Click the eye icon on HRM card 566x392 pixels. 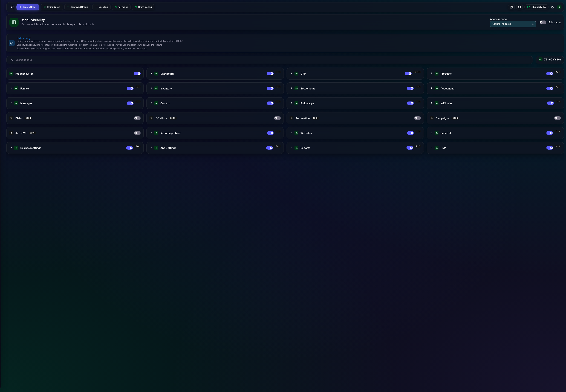click(x=437, y=148)
